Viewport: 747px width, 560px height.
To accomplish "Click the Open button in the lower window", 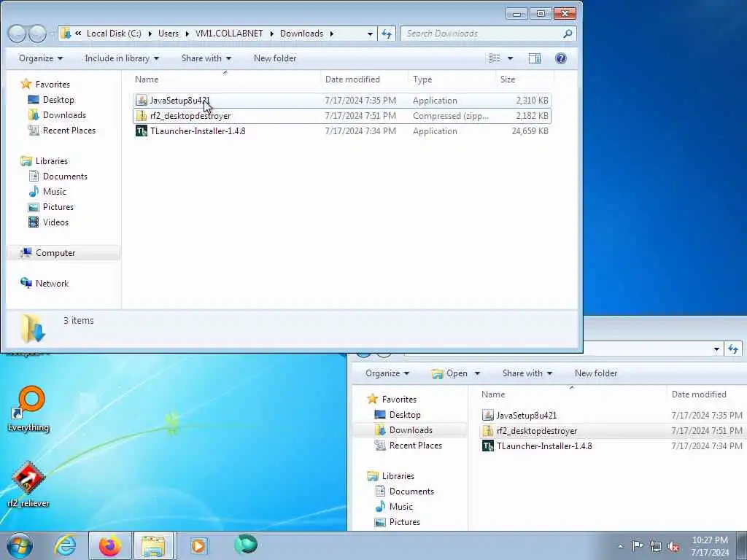I will coord(449,373).
